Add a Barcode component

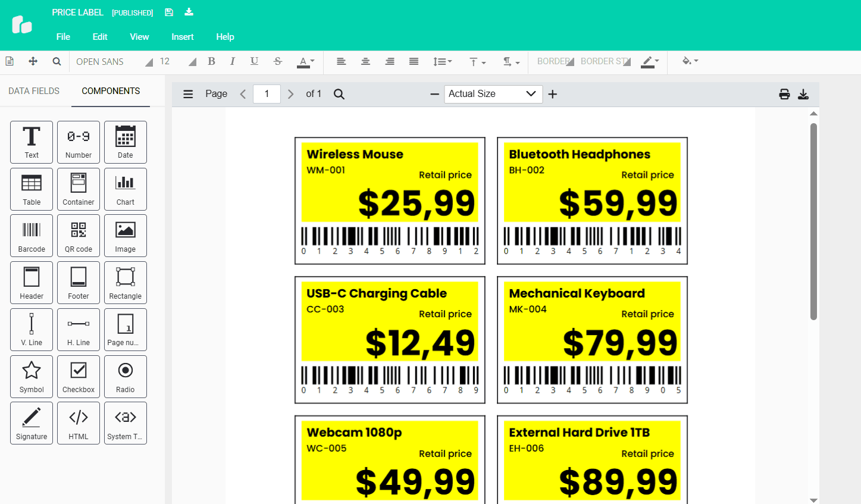point(32,236)
